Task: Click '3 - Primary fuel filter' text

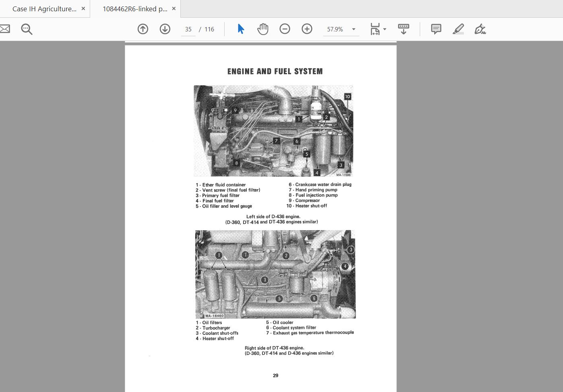Action: [218, 195]
